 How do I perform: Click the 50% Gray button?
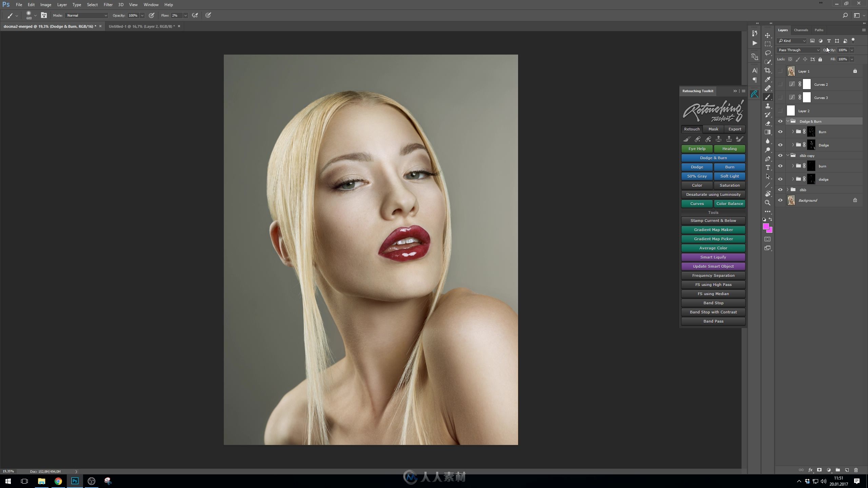(x=697, y=176)
